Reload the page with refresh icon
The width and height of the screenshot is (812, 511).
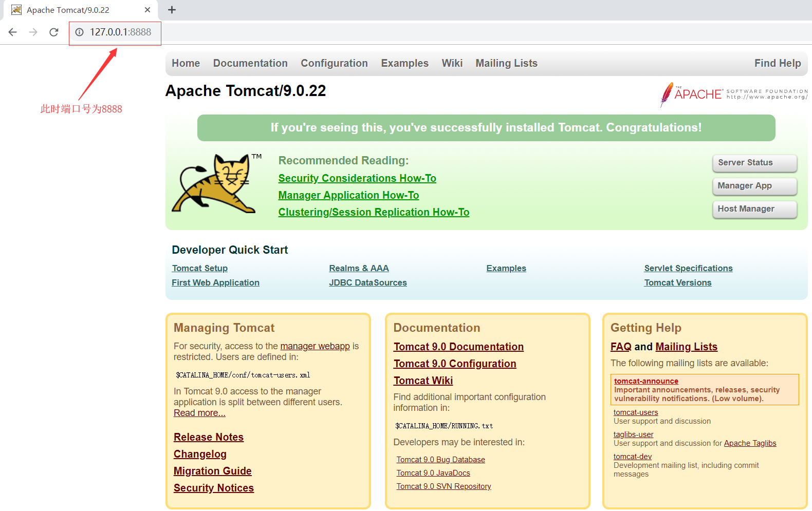coord(54,32)
